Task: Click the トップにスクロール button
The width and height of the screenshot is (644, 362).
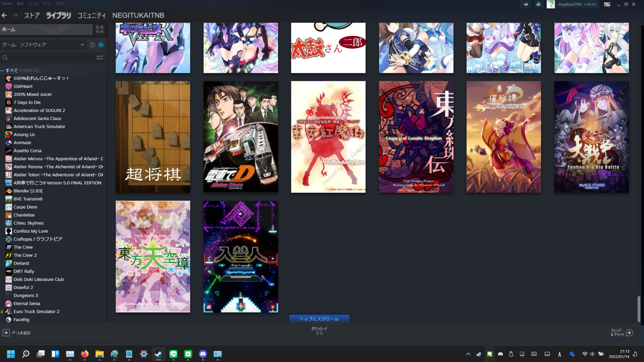Action: [x=319, y=319]
